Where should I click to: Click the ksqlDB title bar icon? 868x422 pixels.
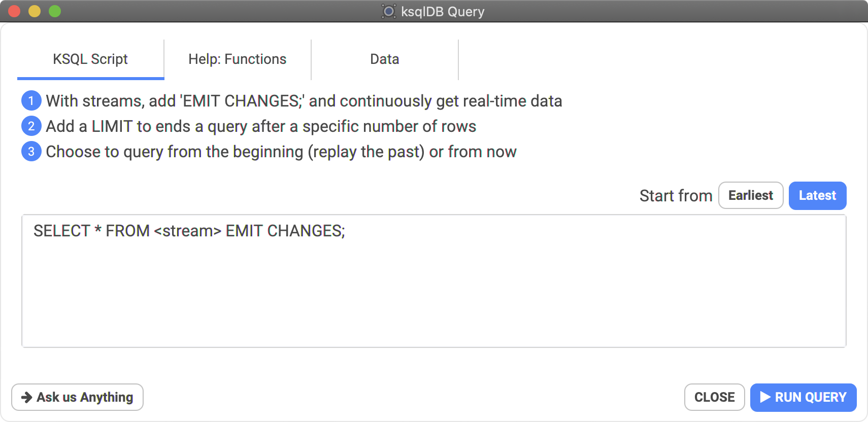click(x=388, y=11)
